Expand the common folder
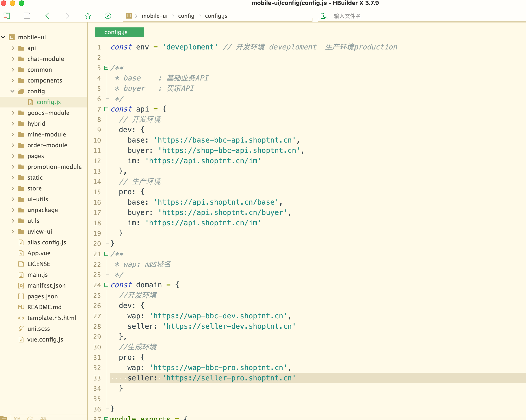Viewport: 526px width, 420px height. (13, 70)
